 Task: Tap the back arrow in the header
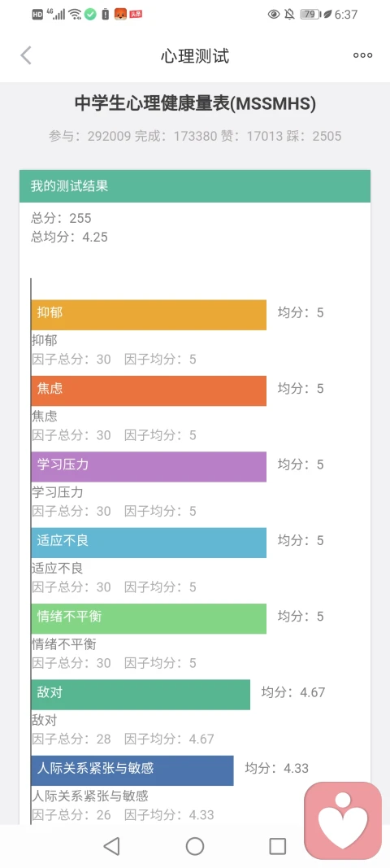click(26, 55)
